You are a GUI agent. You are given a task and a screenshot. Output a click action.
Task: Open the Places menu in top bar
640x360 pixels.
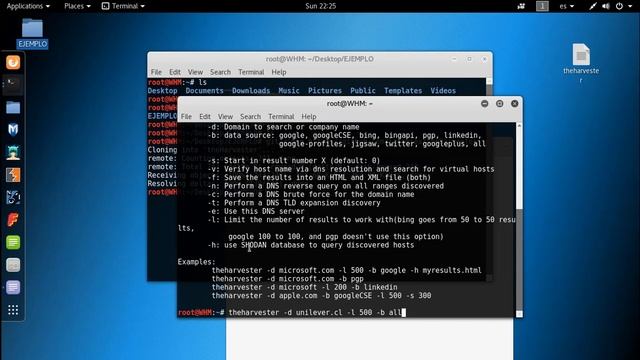(x=77, y=6)
